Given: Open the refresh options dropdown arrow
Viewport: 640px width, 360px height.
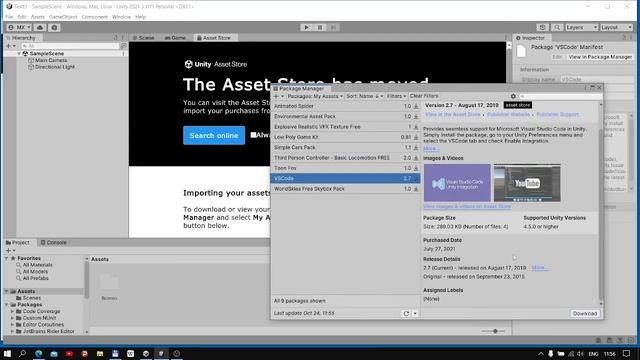Looking at the screenshot, I should 415,313.
